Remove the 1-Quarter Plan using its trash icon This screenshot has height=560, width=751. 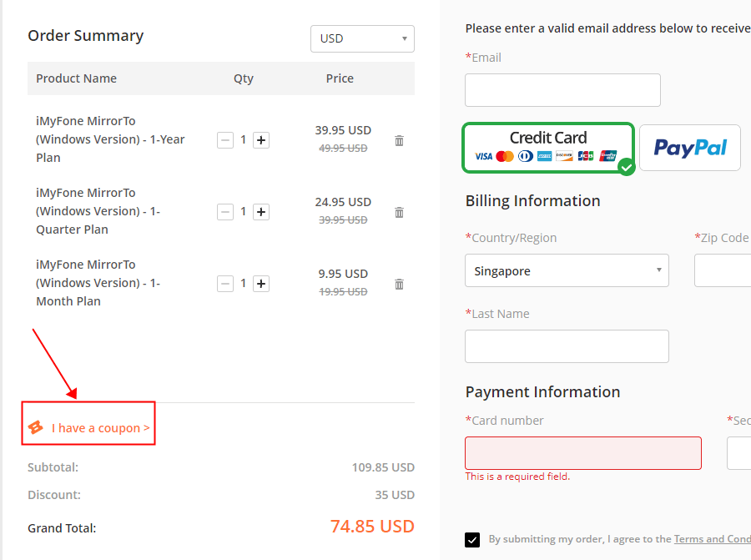click(x=399, y=212)
